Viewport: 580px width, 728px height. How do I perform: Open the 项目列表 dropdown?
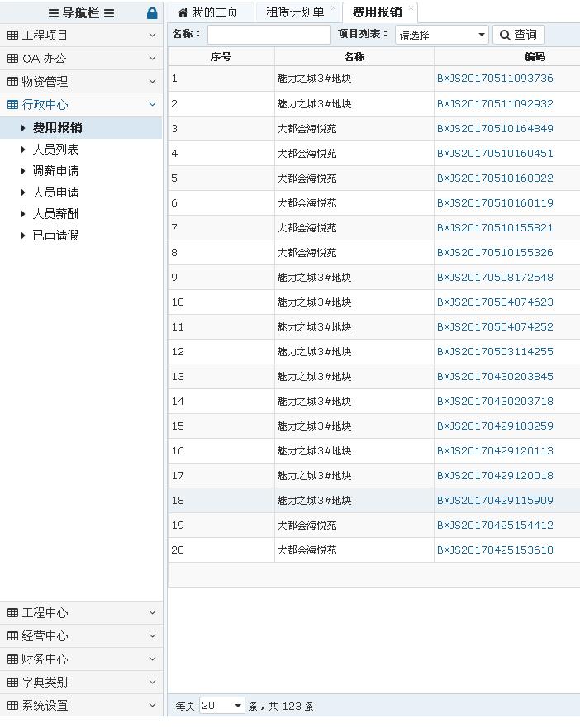pos(442,35)
